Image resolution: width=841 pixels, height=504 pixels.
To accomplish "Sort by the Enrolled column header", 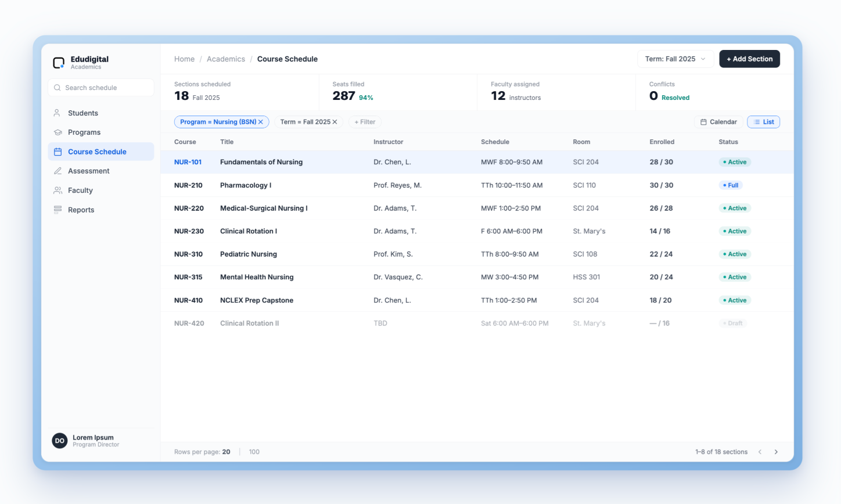I will point(662,142).
